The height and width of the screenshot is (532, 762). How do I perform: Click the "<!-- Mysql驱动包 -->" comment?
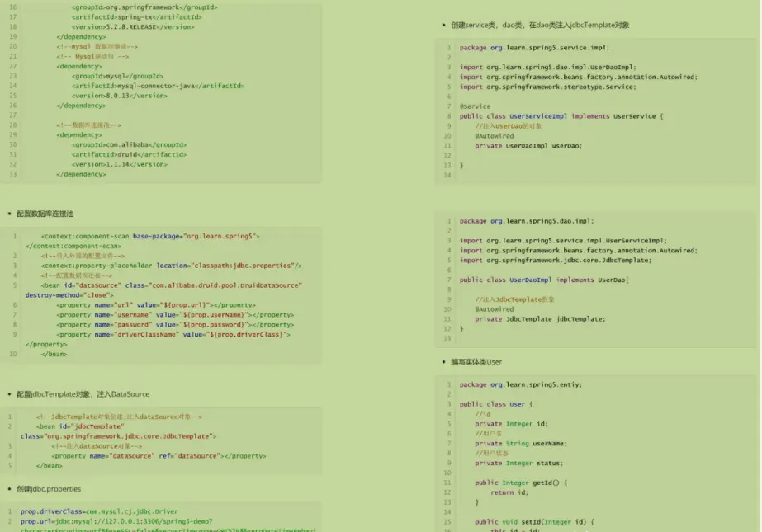[x=92, y=56]
